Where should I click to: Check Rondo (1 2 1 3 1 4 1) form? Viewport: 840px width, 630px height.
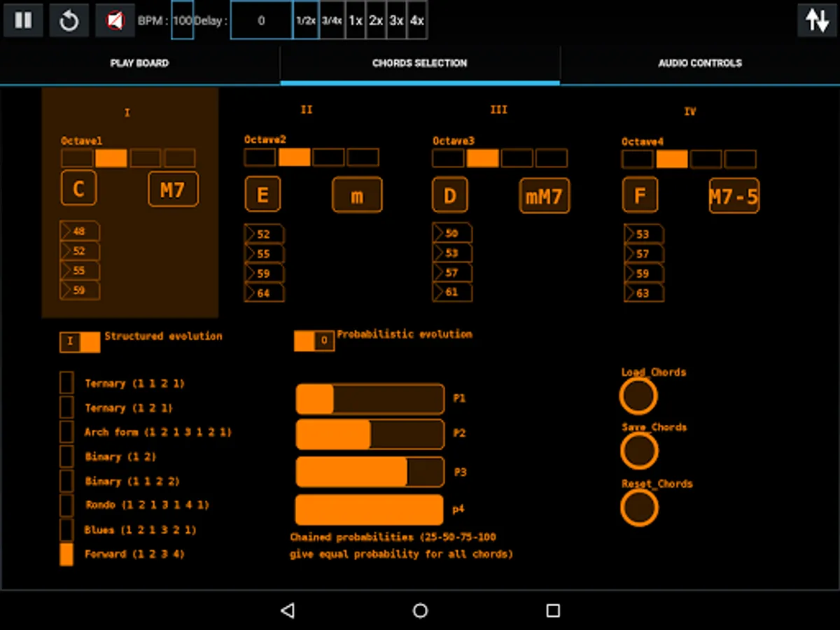pyautogui.click(x=66, y=505)
